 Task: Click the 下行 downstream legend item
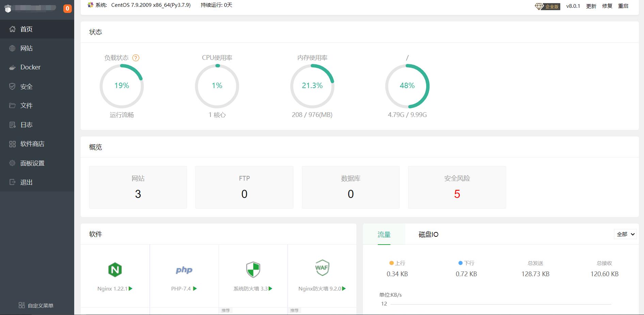tap(466, 263)
